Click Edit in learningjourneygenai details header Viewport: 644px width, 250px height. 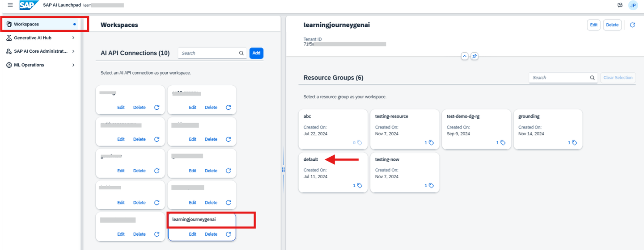coord(593,25)
